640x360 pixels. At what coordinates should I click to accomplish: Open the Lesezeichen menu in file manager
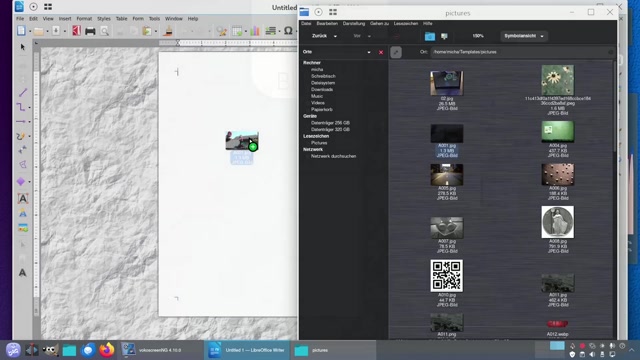(405, 24)
